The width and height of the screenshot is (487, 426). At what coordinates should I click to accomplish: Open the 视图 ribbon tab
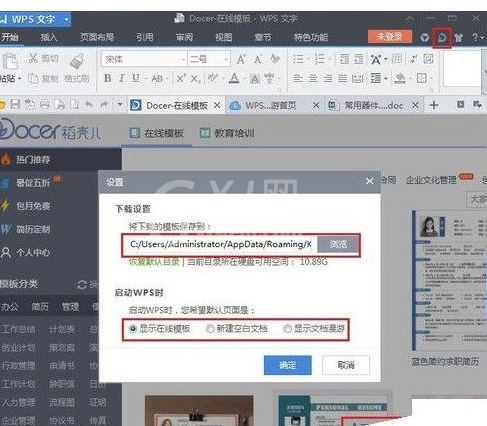pyautogui.click(x=223, y=37)
